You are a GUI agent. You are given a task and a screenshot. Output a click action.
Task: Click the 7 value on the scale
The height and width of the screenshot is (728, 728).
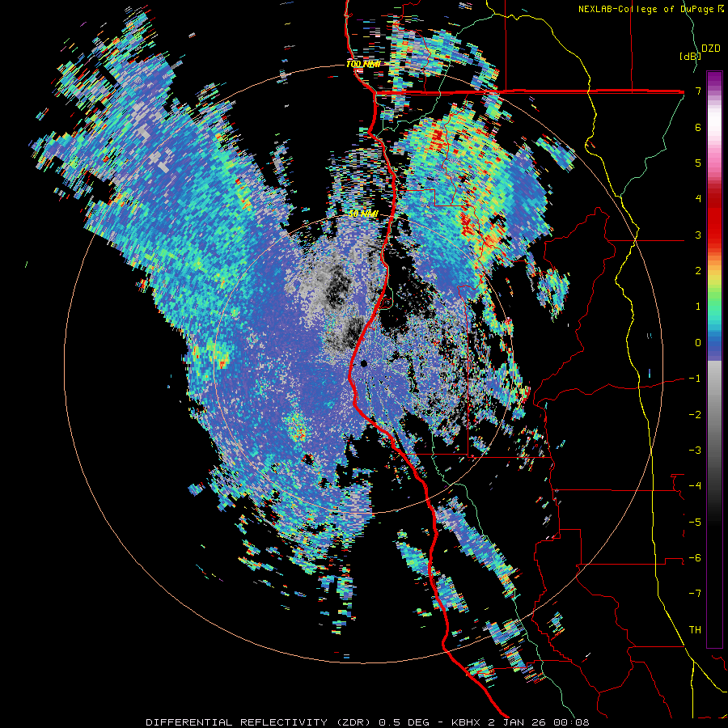[698, 91]
